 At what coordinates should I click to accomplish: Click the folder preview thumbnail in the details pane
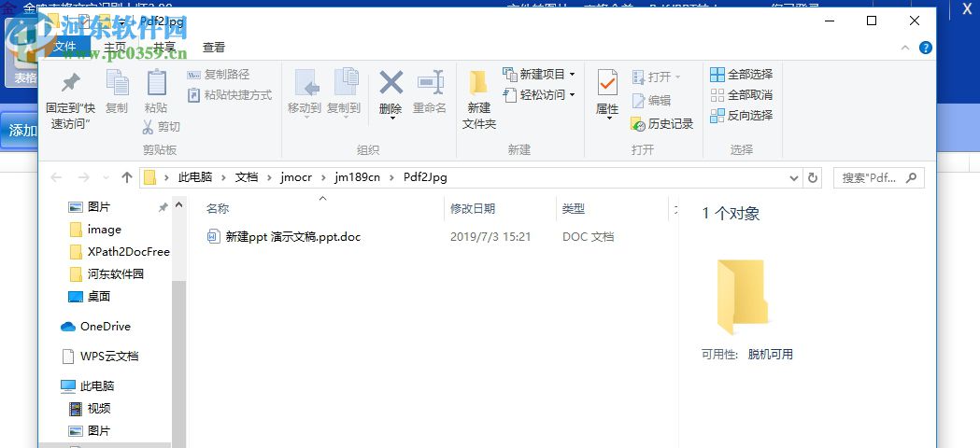coord(742,298)
